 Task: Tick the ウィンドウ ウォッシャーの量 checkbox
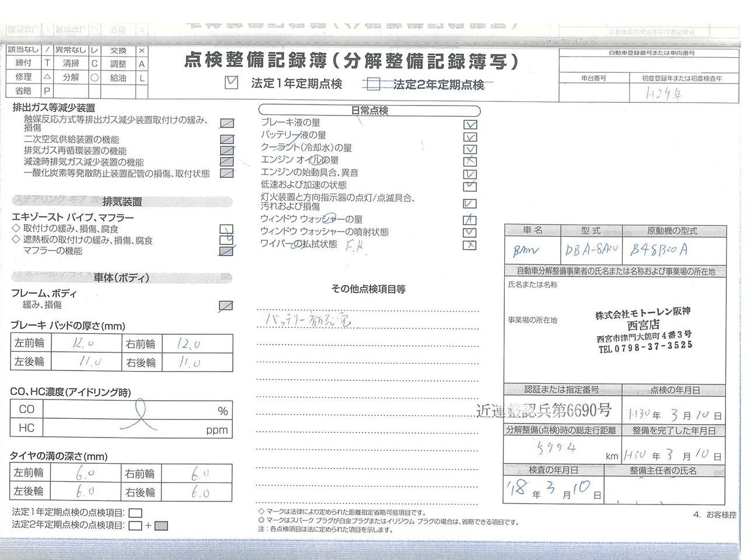click(470, 220)
